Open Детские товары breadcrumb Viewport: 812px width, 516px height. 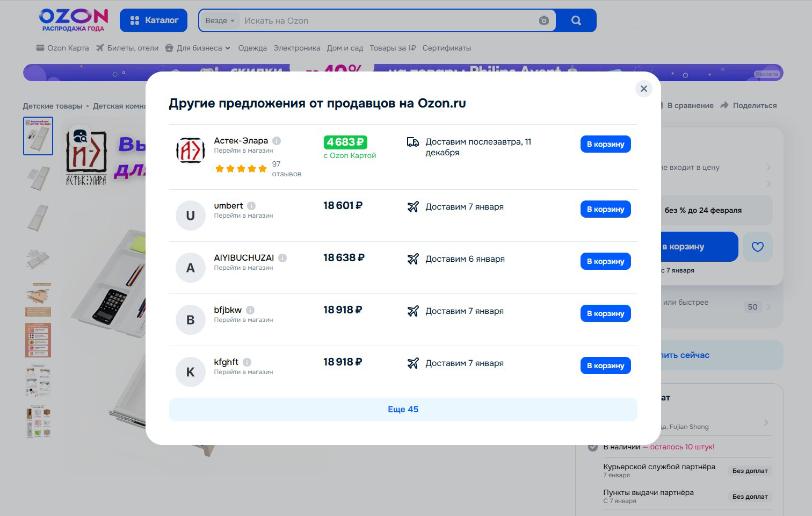pos(53,106)
